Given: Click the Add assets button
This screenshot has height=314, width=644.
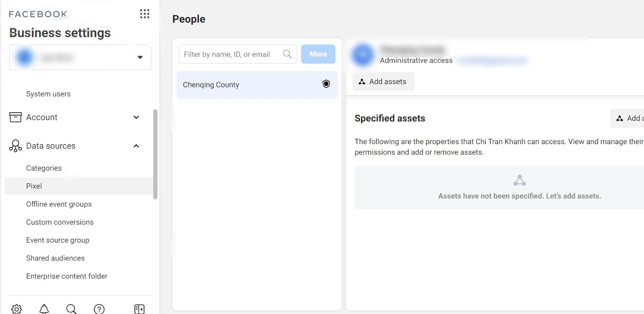Looking at the screenshot, I should [x=383, y=82].
